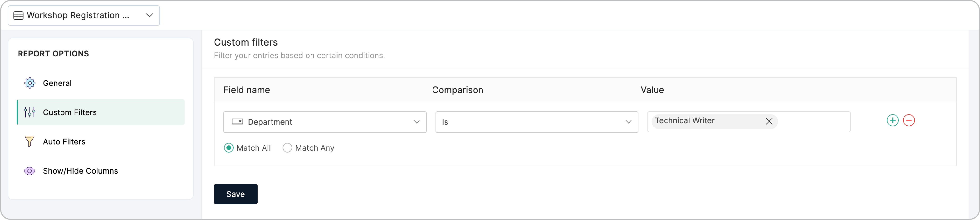980x220 pixels.
Task: Select the Match All radio button
Action: click(x=229, y=148)
